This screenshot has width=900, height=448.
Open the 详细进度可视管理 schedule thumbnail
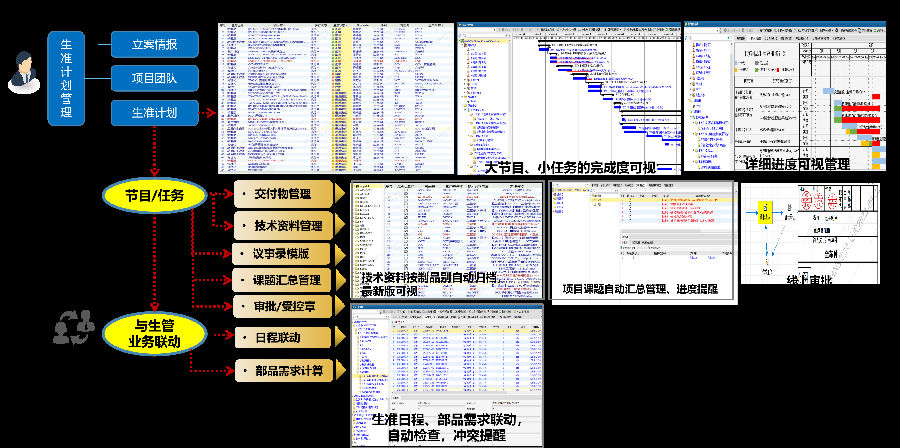784,95
